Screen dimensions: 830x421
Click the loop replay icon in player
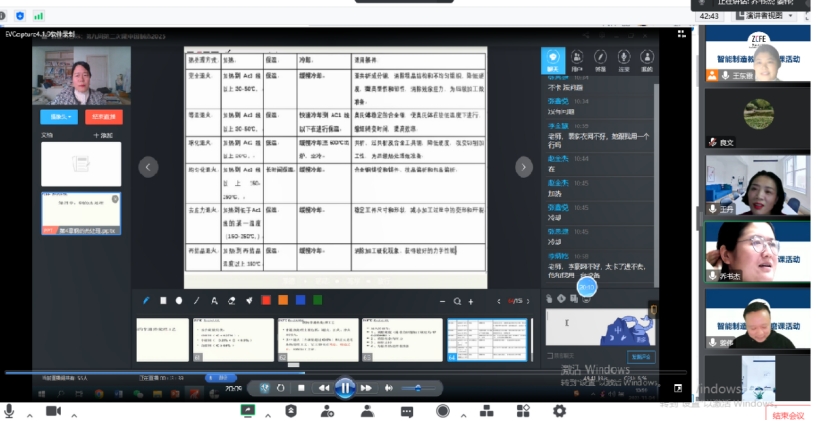tap(281, 388)
